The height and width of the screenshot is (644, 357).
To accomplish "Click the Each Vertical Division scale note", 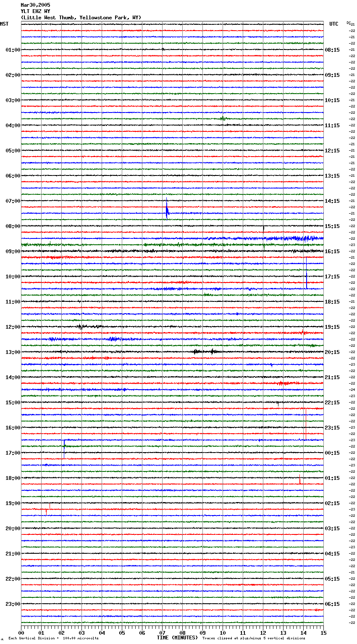I will [x=53, y=638].
